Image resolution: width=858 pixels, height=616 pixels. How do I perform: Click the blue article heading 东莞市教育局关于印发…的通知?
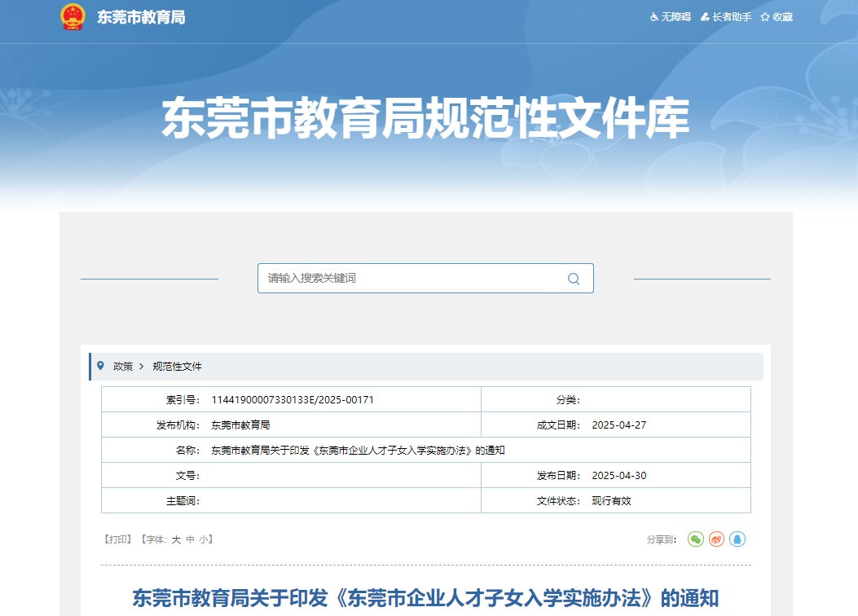click(x=425, y=598)
